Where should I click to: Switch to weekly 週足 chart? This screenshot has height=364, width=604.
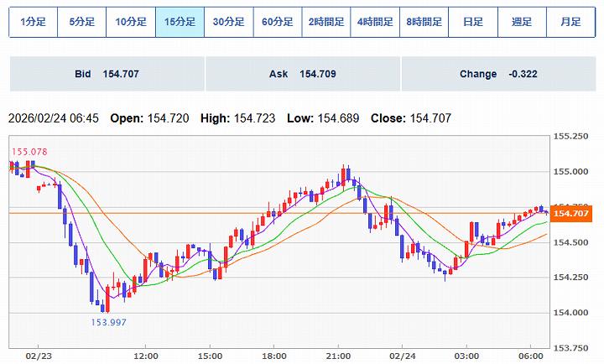[x=522, y=23]
